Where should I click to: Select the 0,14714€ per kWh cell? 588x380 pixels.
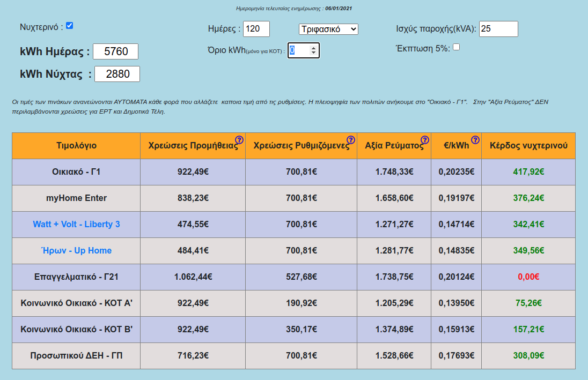[457, 224]
